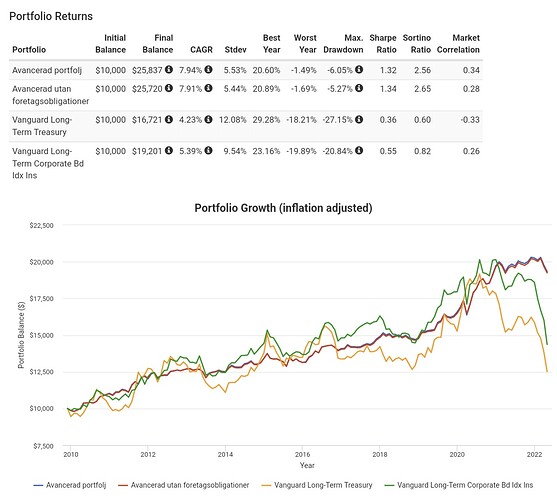Click the 12.08% Stdev value

pyautogui.click(x=233, y=120)
